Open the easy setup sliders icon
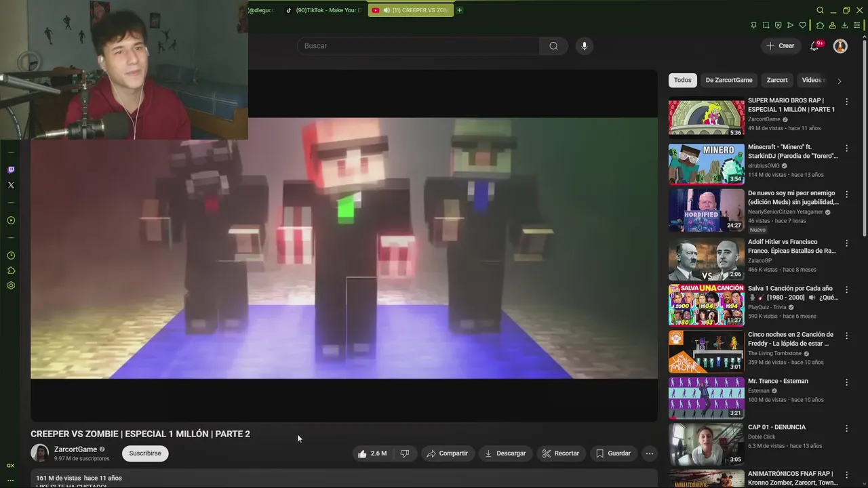This screenshot has height=488, width=868. (858, 25)
